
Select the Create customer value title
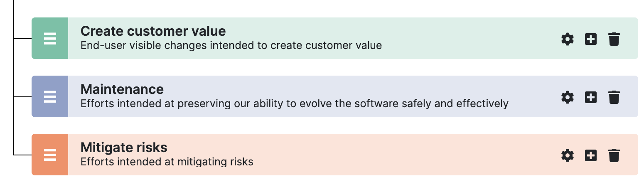[x=153, y=31]
